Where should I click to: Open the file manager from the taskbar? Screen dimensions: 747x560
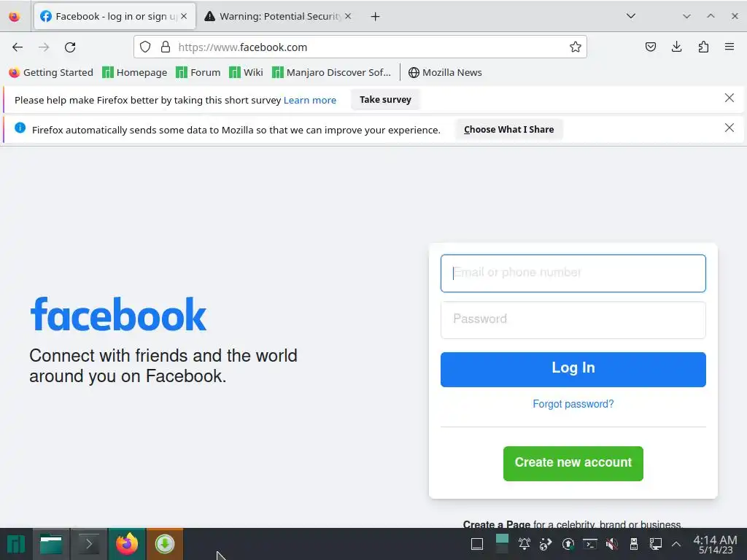click(x=51, y=544)
